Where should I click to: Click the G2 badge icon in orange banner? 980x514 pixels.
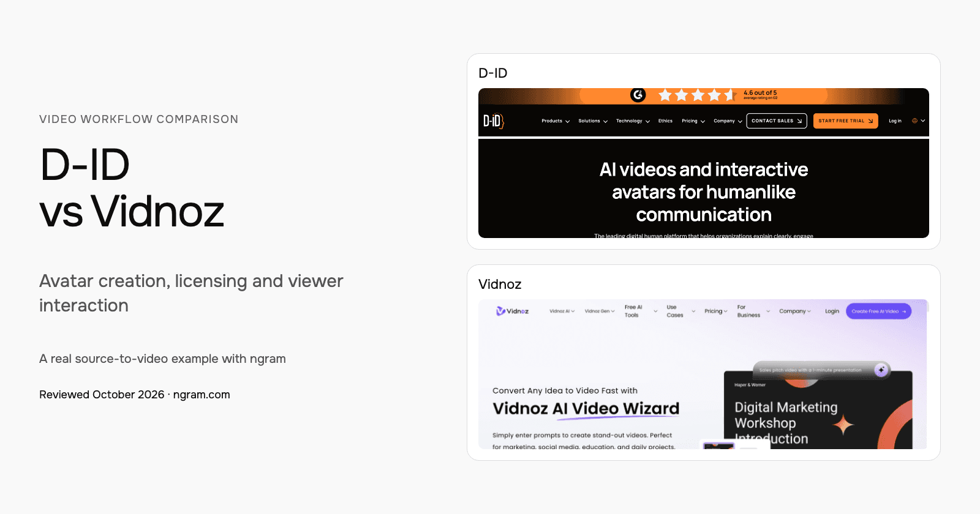[638, 95]
